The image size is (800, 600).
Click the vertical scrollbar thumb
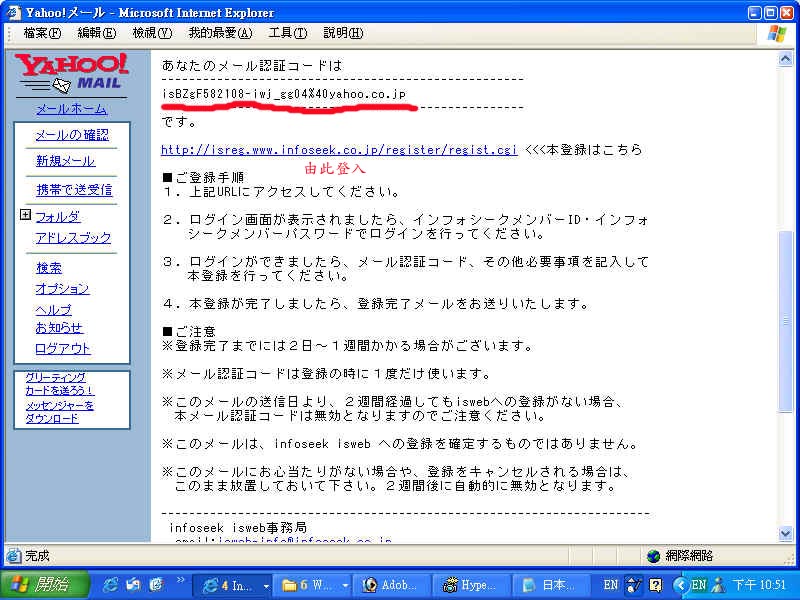click(786, 320)
